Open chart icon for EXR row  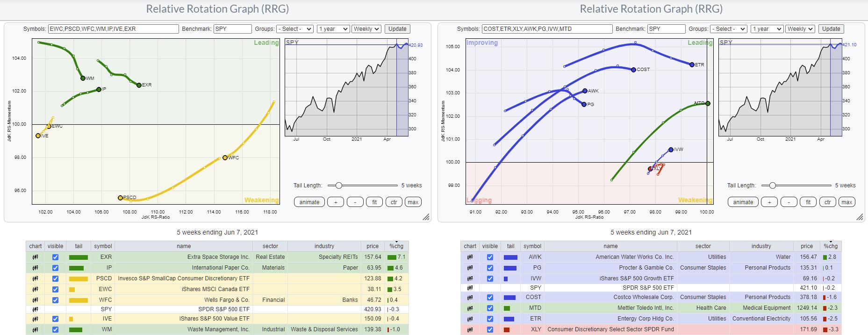tap(35, 257)
